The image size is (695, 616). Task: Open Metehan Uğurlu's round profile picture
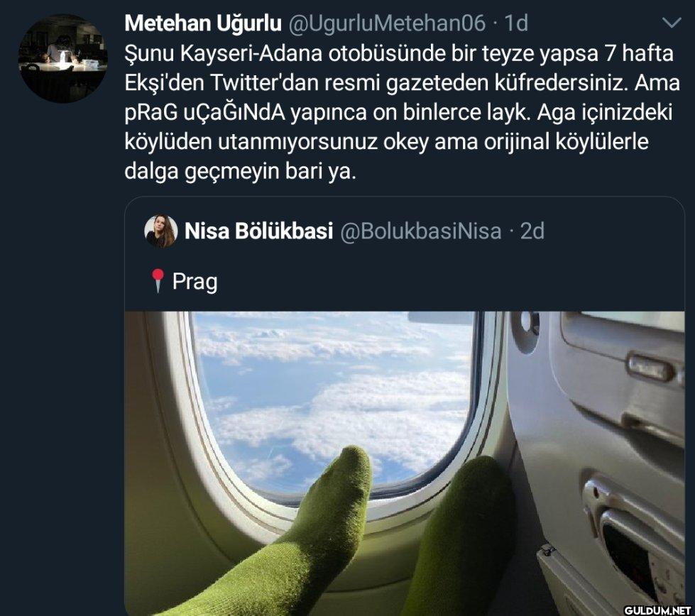[62, 58]
